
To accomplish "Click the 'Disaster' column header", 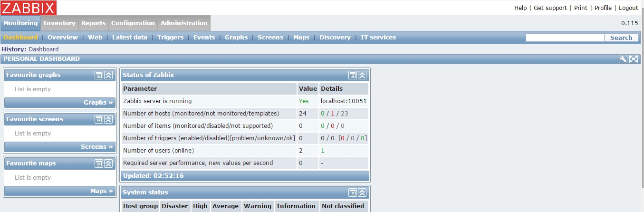I will pos(175,206).
